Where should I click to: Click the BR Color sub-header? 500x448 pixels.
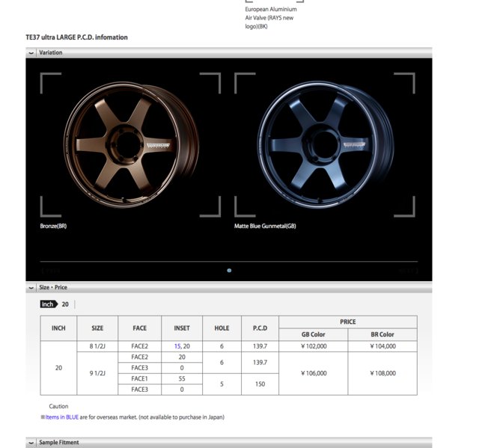pos(382,334)
